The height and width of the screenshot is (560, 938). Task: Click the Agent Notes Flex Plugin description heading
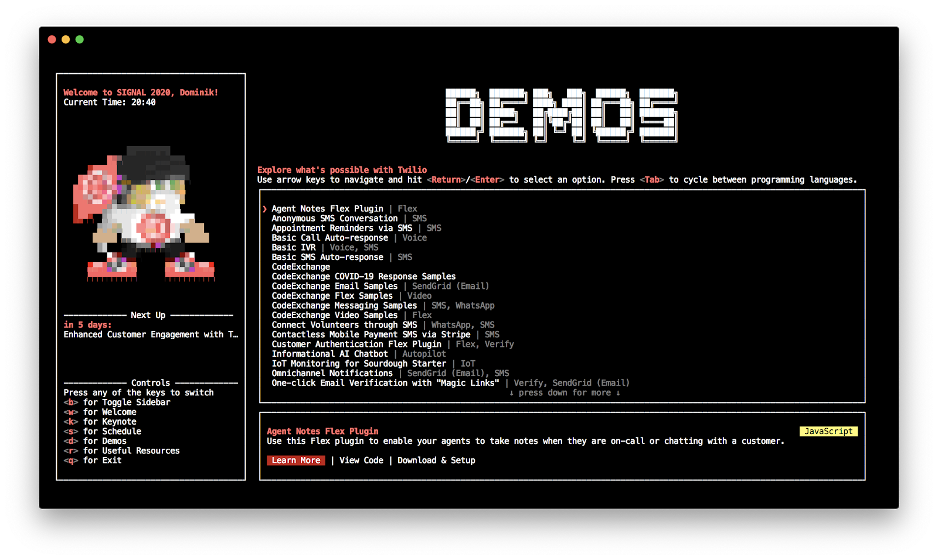click(x=322, y=431)
